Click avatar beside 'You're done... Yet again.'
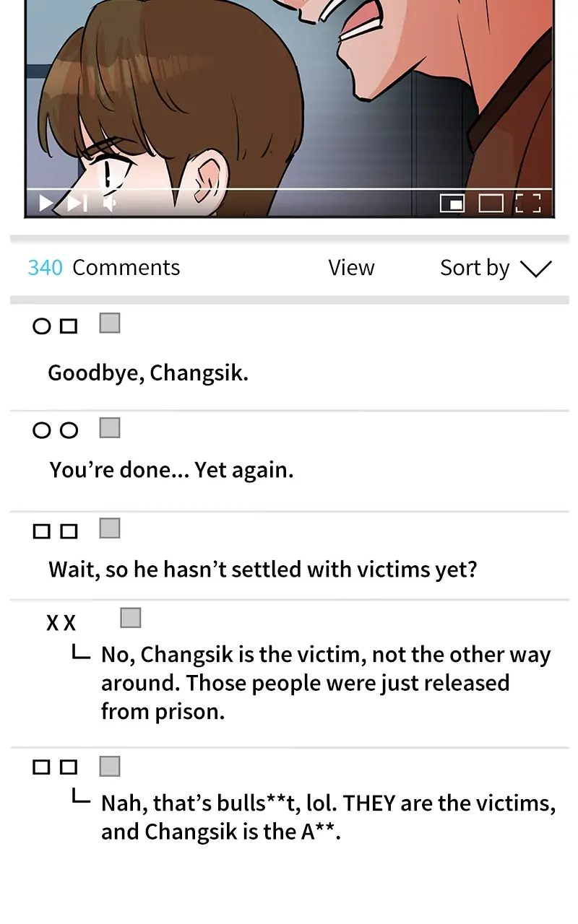 [x=110, y=427]
